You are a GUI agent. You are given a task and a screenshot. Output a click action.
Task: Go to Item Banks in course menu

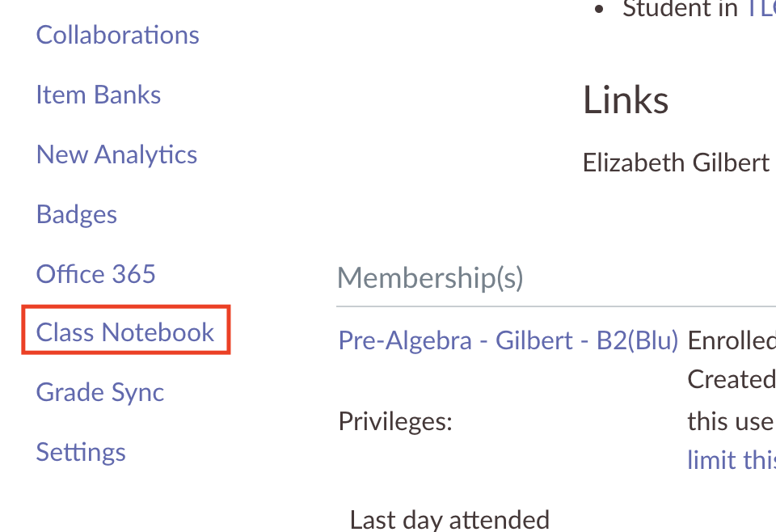point(98,95)
